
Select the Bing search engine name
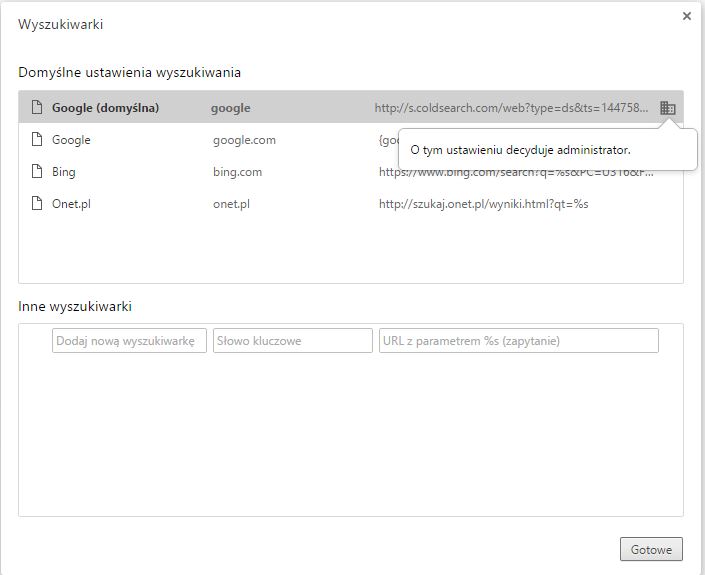click(63, 172)
